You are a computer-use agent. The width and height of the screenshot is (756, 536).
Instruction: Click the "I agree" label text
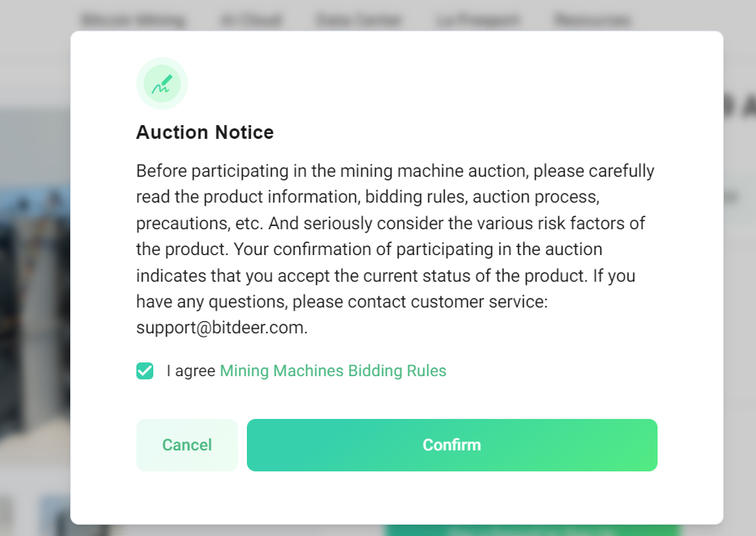click(191, 371)
